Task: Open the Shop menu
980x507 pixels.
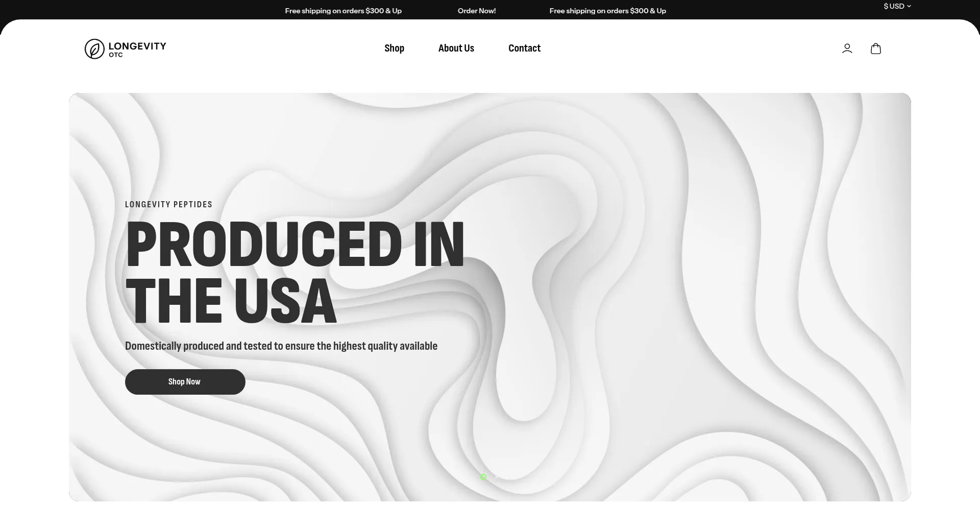Action: click(x=394, y=49)
